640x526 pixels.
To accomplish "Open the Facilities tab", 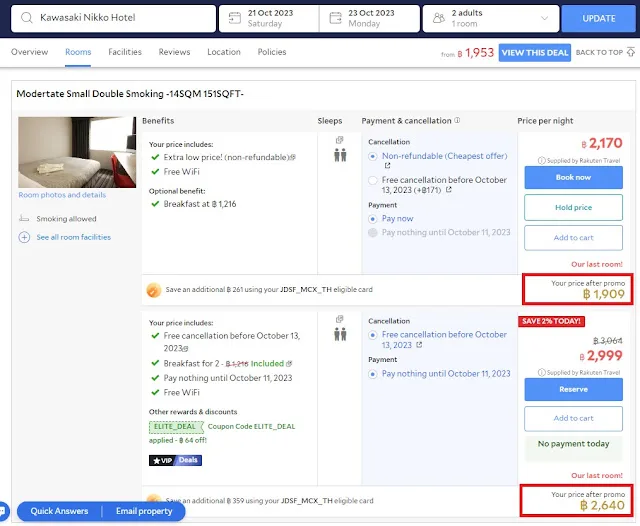I will pyautogui.click(x=125, y=52).
